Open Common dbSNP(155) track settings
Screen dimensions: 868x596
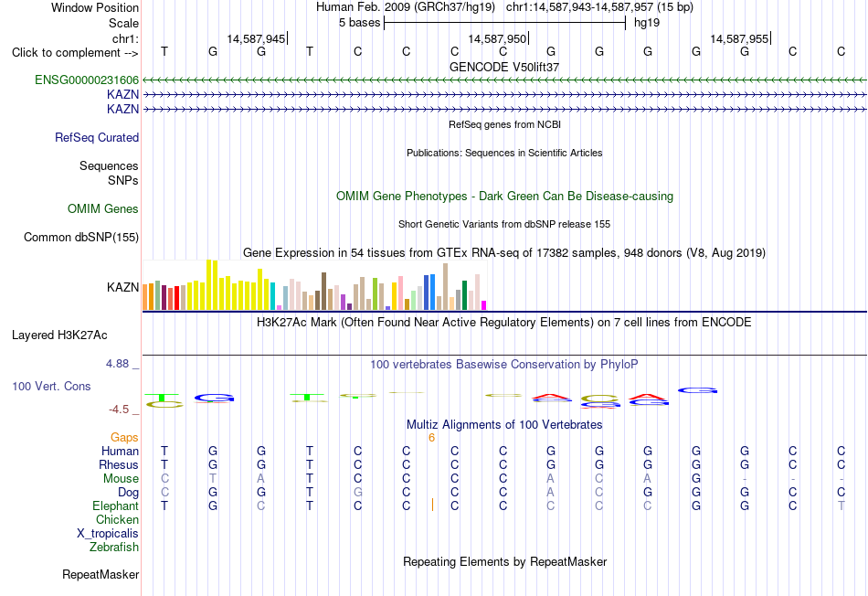coord(81,237)
